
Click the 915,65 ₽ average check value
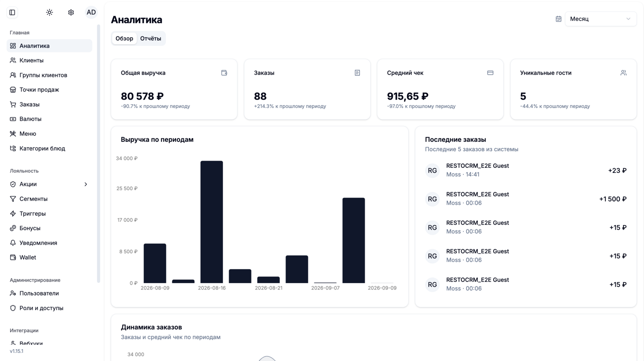407,96
